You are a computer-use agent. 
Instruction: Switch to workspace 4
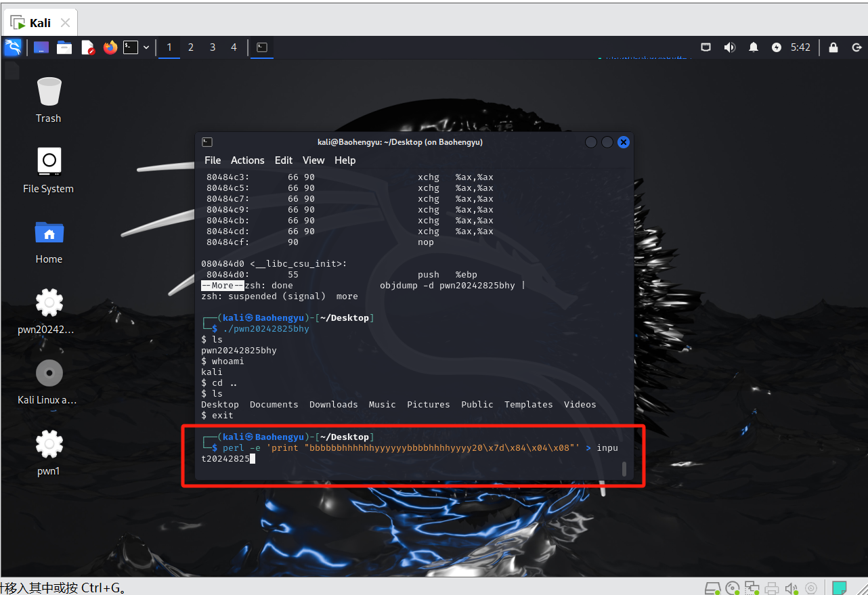pyautogui.click(x=234, y=47)
